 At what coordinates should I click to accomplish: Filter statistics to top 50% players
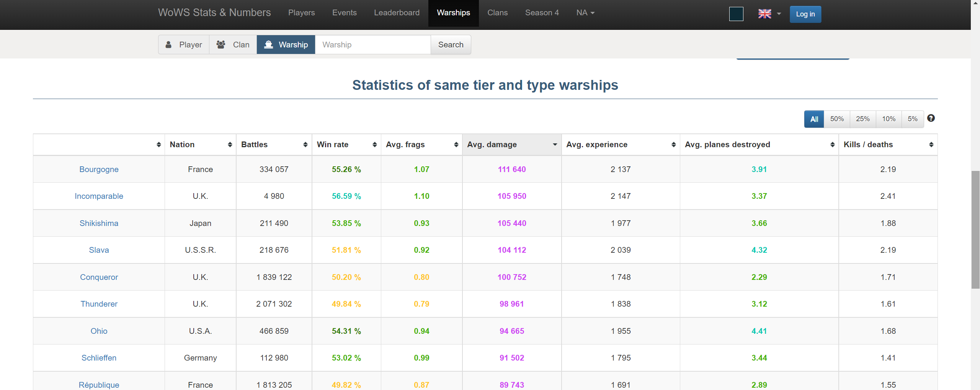click(x=837, y=119)
